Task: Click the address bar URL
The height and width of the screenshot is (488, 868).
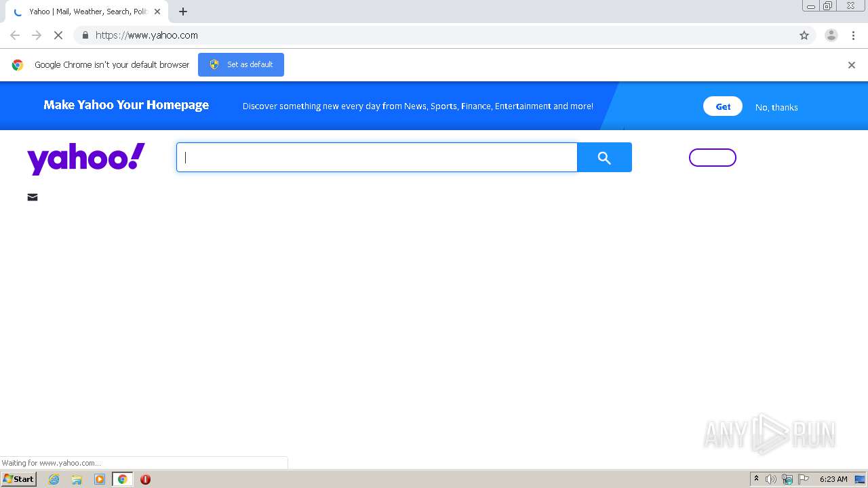Action: pos(146,35)
